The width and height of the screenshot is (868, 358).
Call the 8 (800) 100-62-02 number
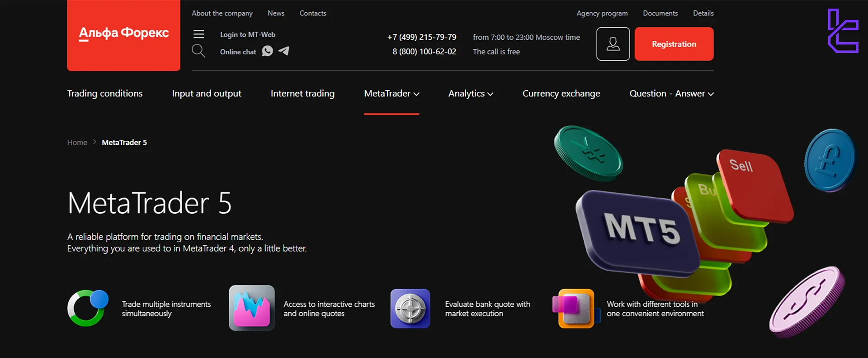click(x=424, y=52)
